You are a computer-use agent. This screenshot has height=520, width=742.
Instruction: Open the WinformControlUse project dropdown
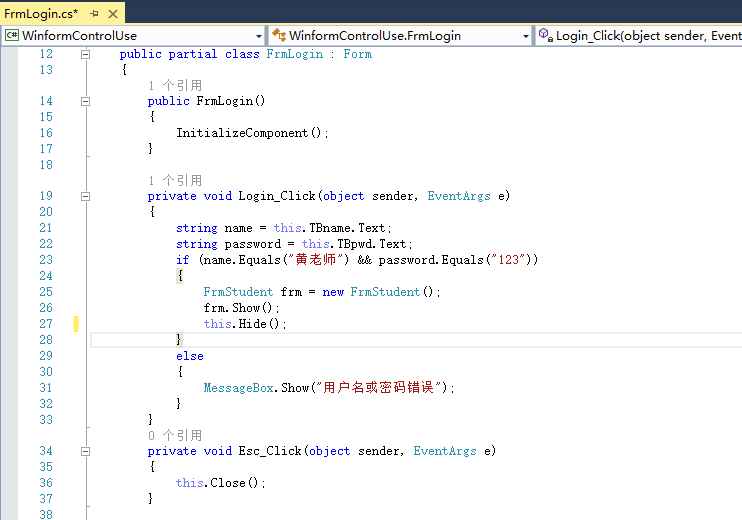[258, 36]
